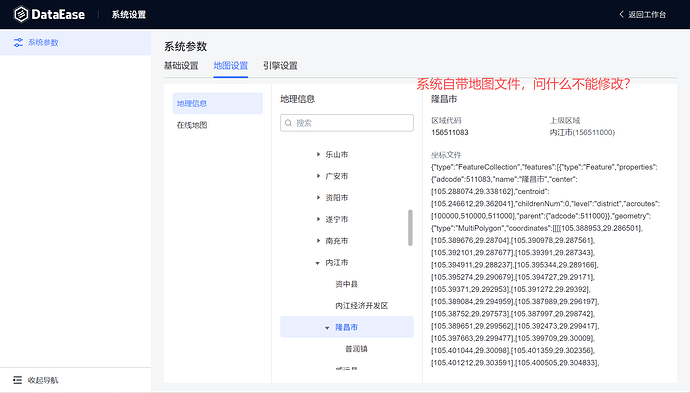Focus the 搜索 input field
This screenshot has width=690, height=393.
(x=347, y=123)
